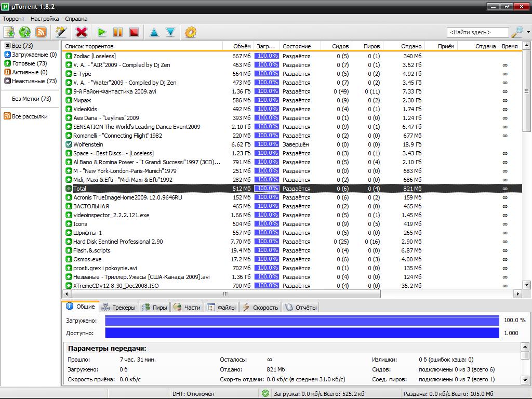Click the Раздача upload status entry
532x399 pixels.
coord(448,394)
